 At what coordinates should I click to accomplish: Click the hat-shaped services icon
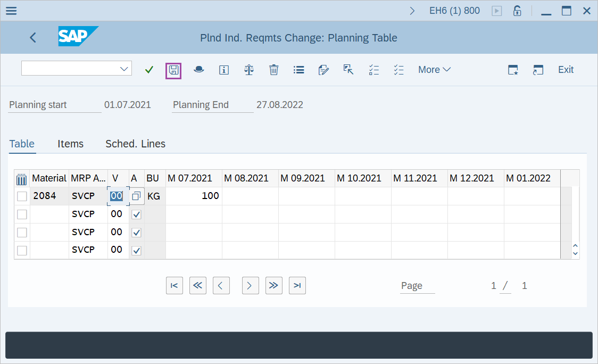[x=198, y=70]
